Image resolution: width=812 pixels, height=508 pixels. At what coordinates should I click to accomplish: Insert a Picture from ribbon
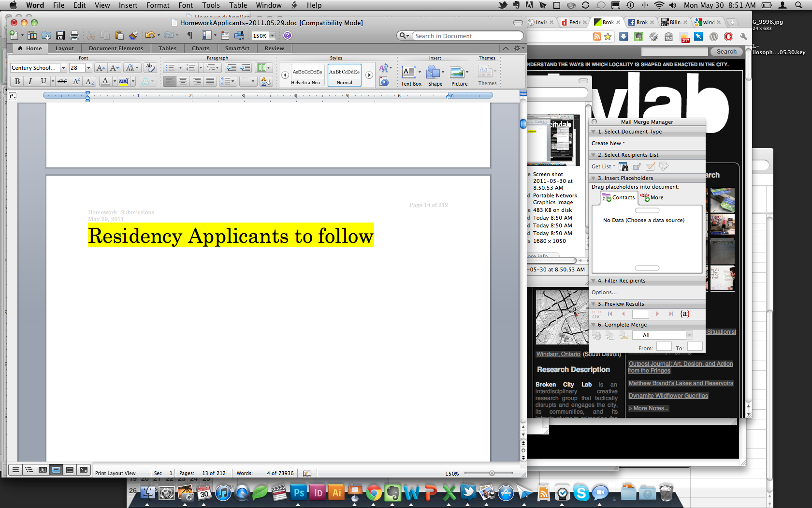[x=459, y=76]
